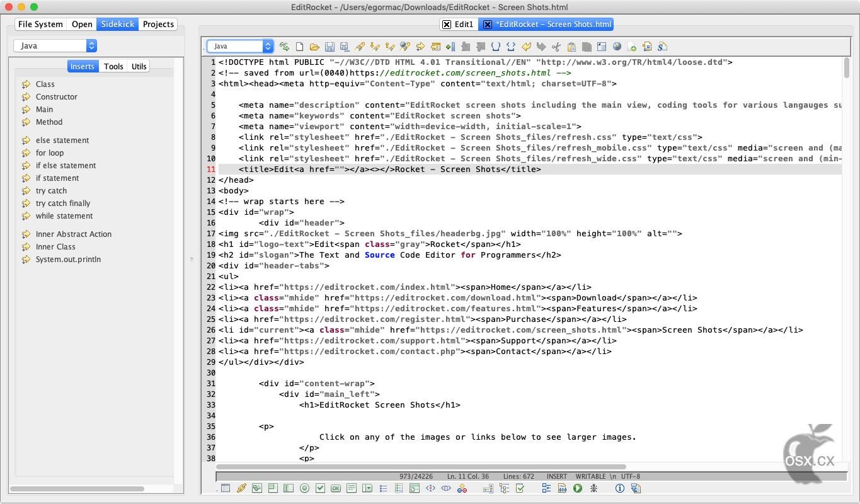Viewport: 860px width, 504px height.
Task: Switch to the Open tab
Action: (x=82, y=24)
